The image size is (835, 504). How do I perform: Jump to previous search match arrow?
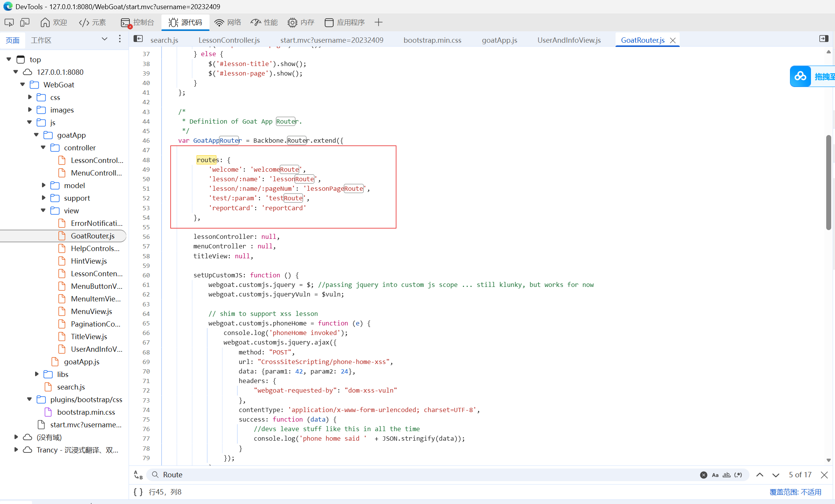pos(759,475)
